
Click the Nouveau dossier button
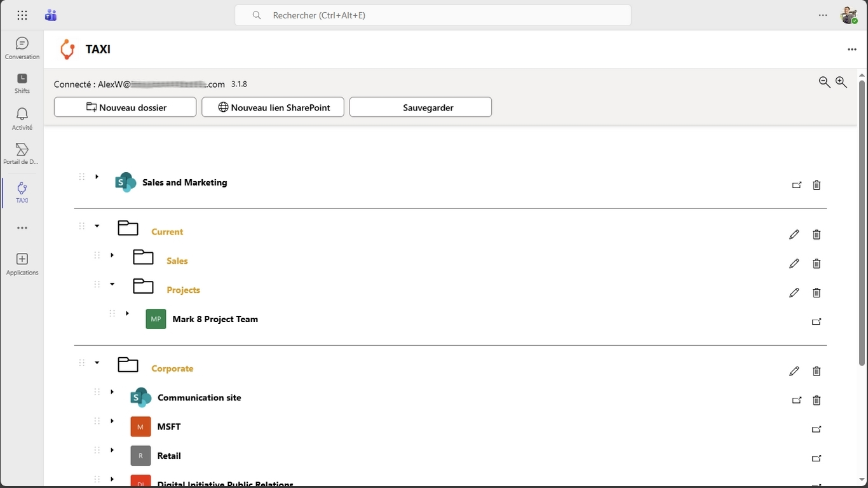click(x=125, y=107)
